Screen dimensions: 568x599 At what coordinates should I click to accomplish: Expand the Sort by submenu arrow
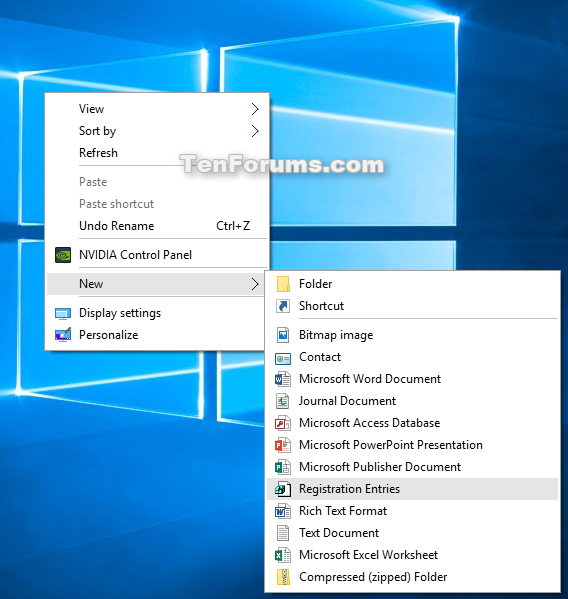click(255, 131)
